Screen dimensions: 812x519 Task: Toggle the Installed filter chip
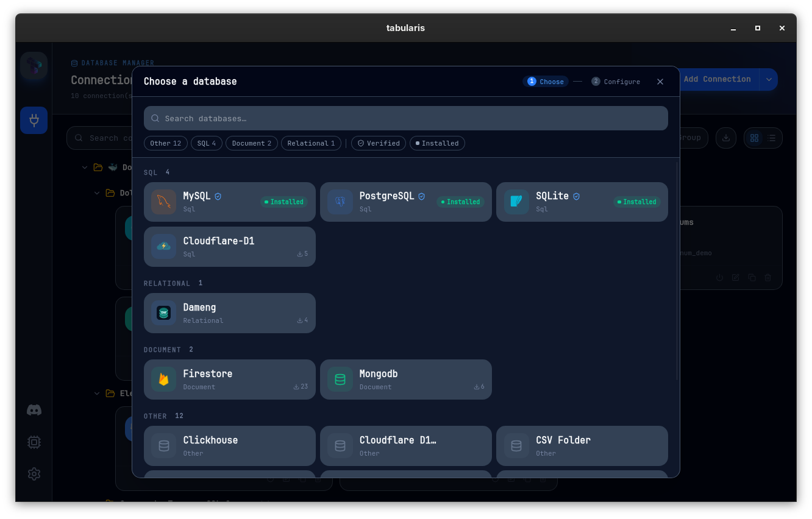pos(437,143)
